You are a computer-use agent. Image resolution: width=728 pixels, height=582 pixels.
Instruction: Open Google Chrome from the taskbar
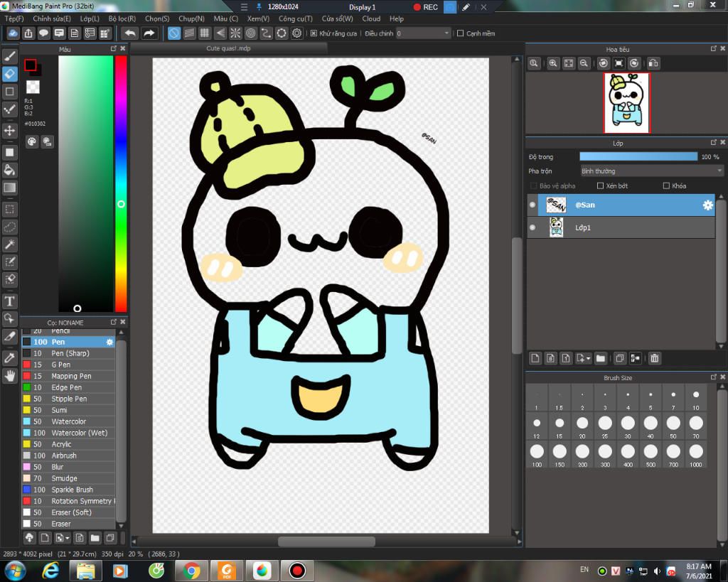191,571
